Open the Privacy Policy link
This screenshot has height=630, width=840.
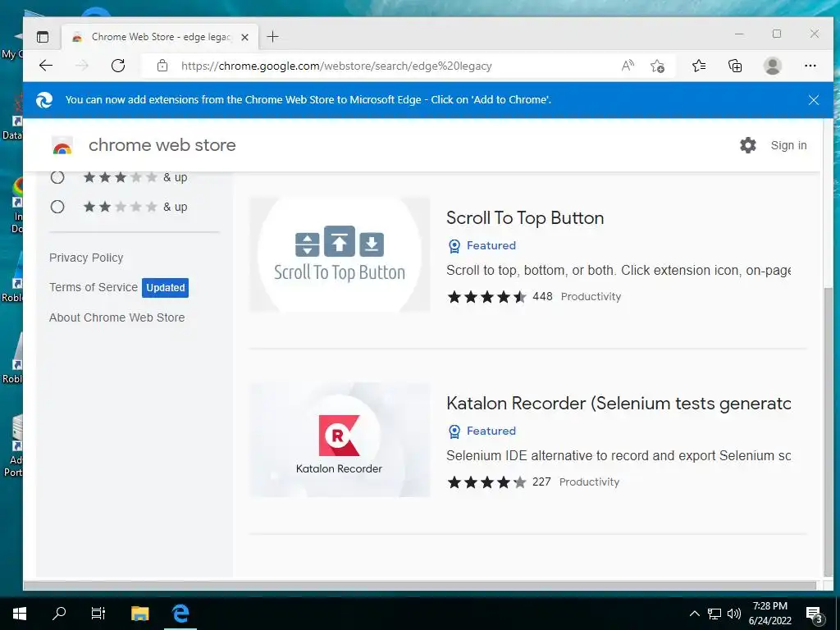[86, 258]
